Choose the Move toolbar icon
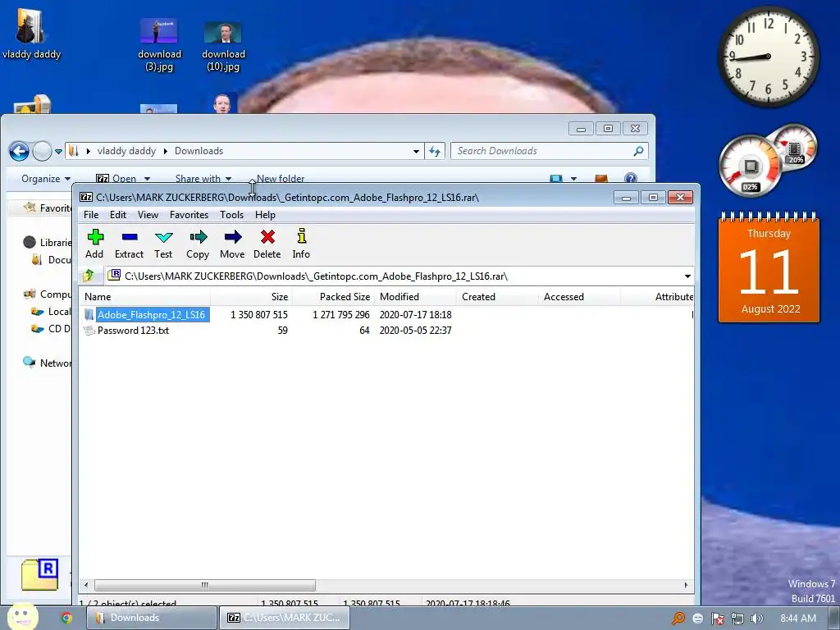Image resolution: width=840 pixels, height=630 pixels. (x=232, y=237)
